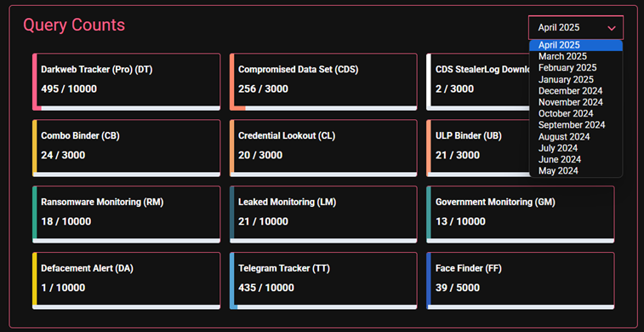Open the Darkweb Tracker (Pro) card
The height and width of the screenshot is (332, 644).
[127, 82]
